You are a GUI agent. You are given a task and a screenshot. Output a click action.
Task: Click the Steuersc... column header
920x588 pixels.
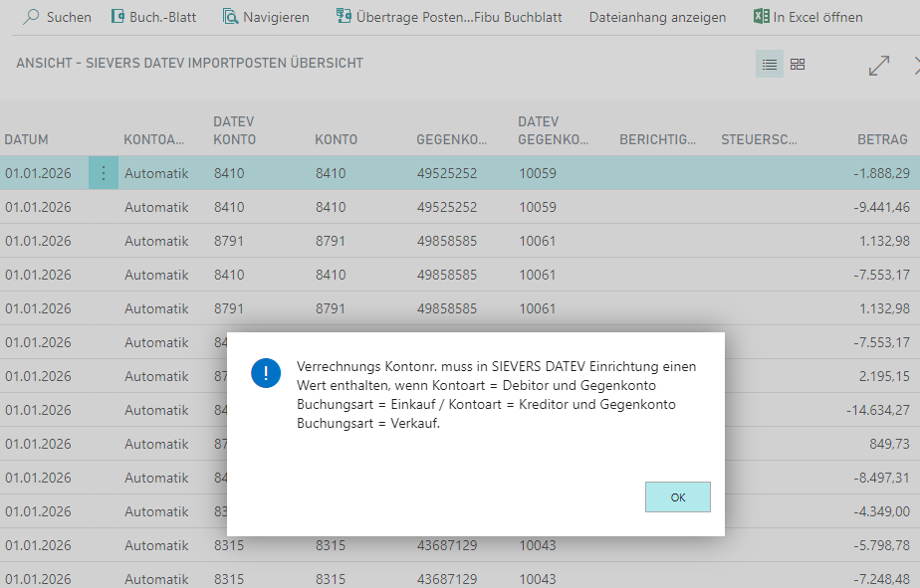[759, 140]
